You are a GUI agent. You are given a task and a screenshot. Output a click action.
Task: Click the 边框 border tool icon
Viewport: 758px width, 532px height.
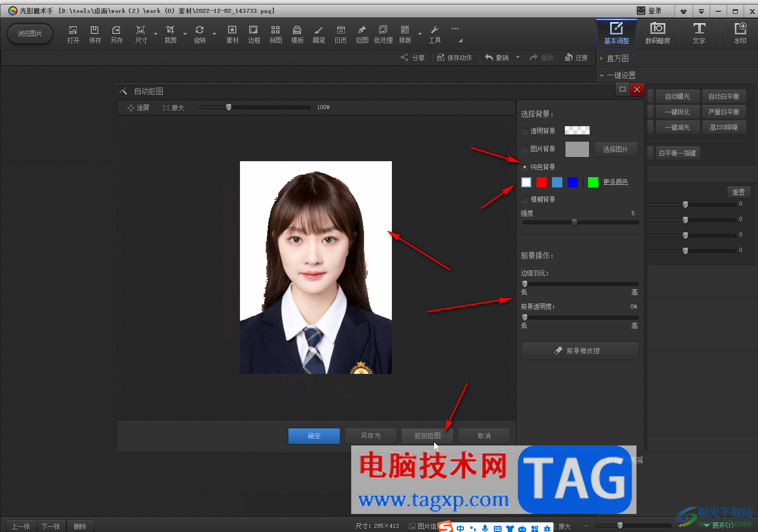(x=254, y=34)
